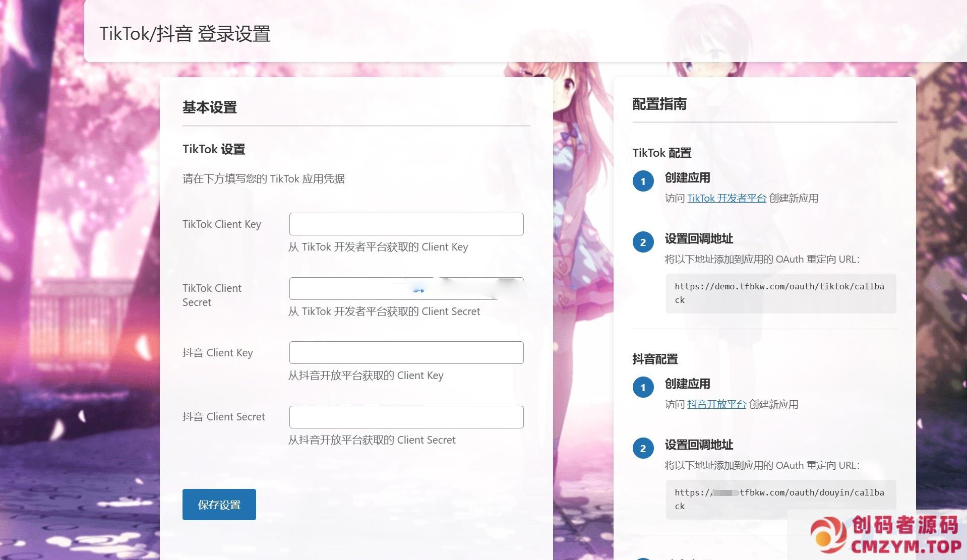Click step 2 circle icon under TikTok 配置
Viewport: 967px width, 560px height.
(643, 242)
